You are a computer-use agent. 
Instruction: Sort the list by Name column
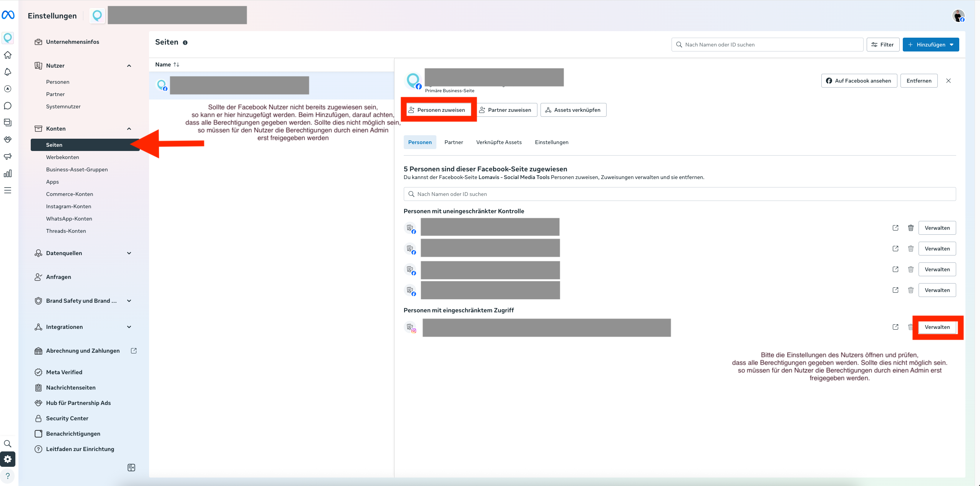point(167,65)
